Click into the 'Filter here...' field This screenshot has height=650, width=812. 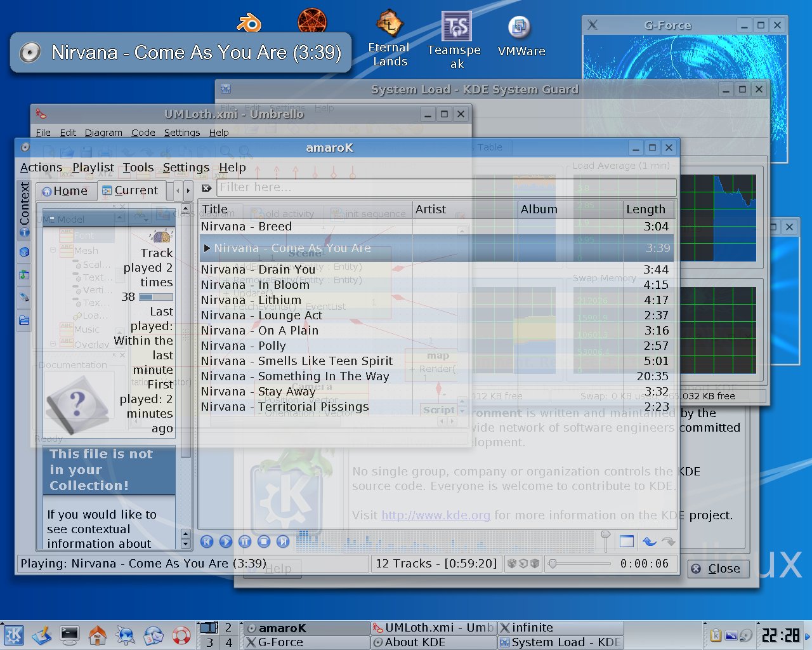(446, 188)
